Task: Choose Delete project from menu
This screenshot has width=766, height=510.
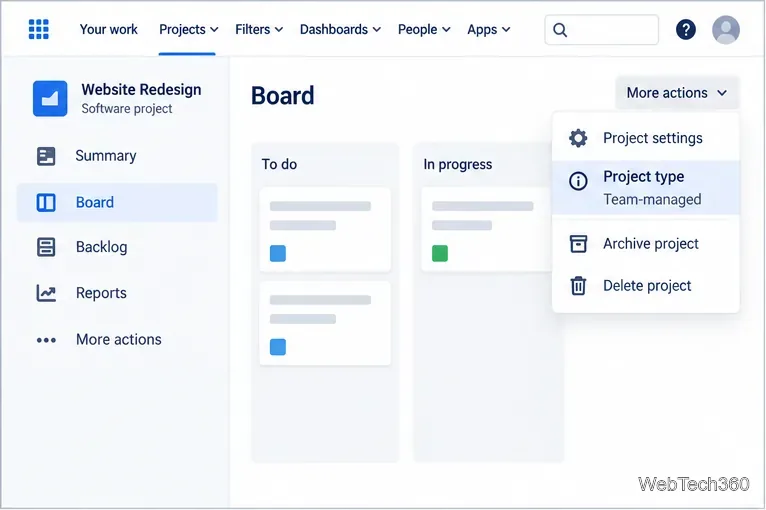Action: 646,286
